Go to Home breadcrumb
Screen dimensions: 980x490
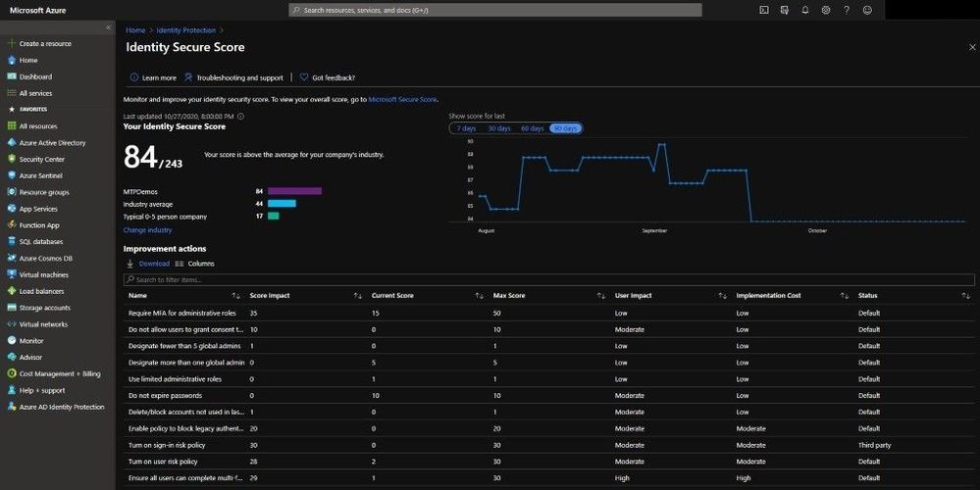pyautogui.click(x=135, y=30)
